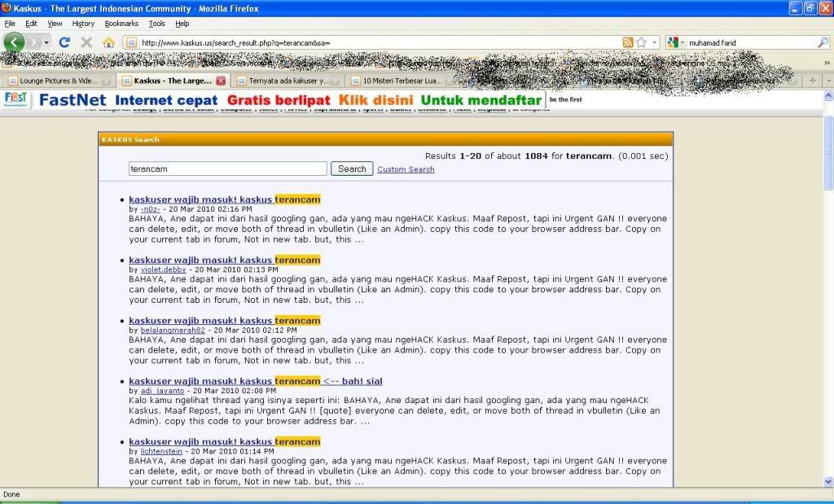Click the Kaskus search field containing 'terancam'
Screen dimensions: 834x504
[x=228, y=169]
